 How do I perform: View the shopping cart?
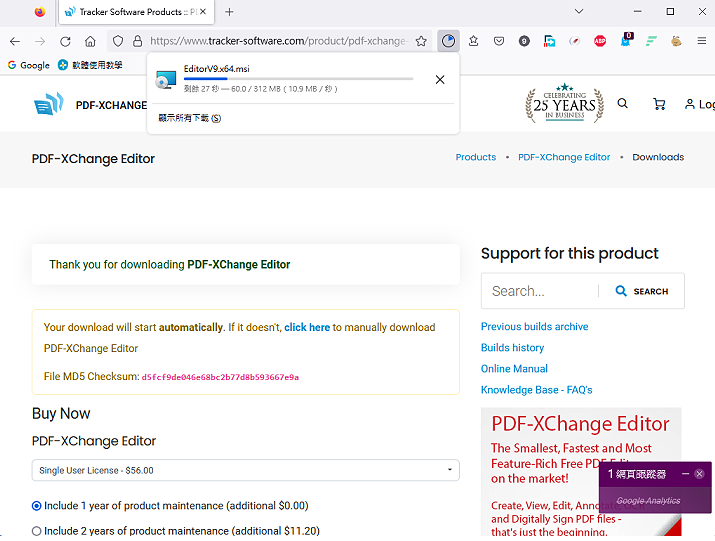[x=659, y=104]
